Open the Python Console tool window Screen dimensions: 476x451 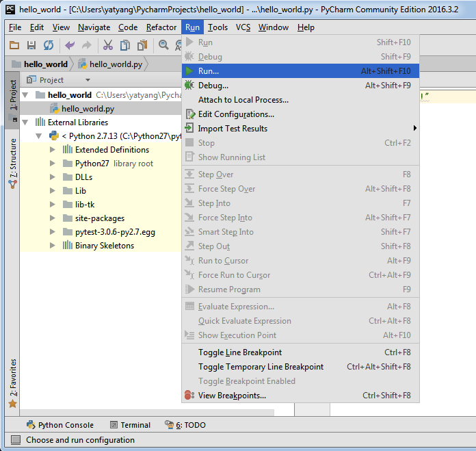[60, 425]
